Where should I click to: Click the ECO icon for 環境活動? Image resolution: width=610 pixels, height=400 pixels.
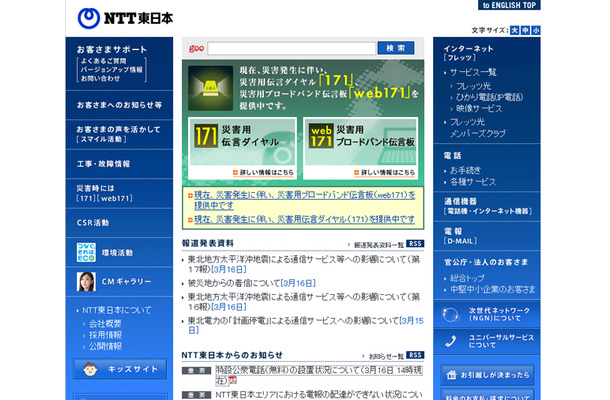pyautogui.click(x=86, y=253)
